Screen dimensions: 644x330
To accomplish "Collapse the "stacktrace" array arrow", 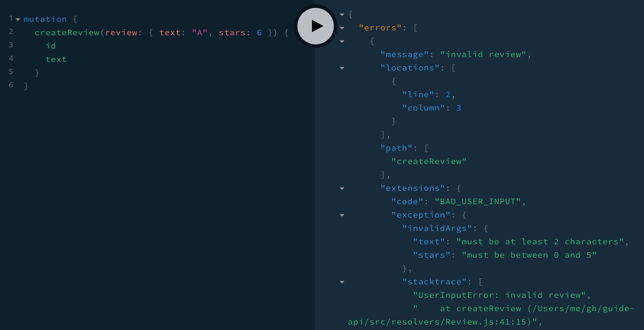I will [342, 282].
